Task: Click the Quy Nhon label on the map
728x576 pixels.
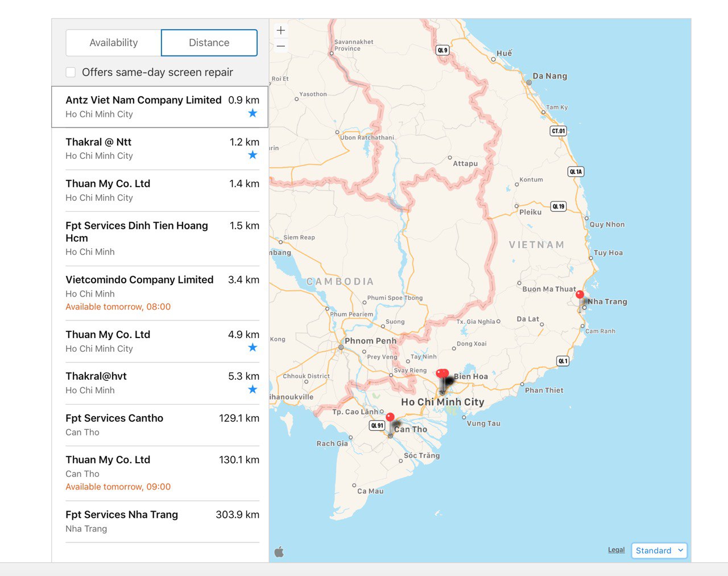Action: point(607,225)
